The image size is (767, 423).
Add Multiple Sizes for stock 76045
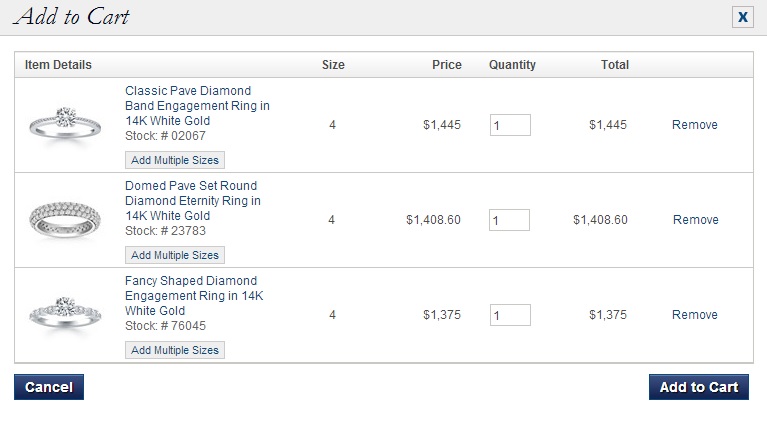tap(175, 350)
